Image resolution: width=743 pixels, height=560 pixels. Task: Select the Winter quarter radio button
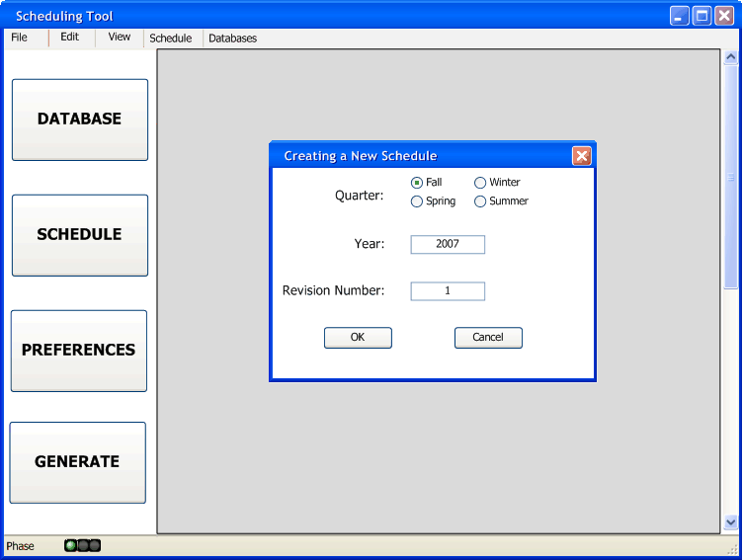[x=480, y=183]
